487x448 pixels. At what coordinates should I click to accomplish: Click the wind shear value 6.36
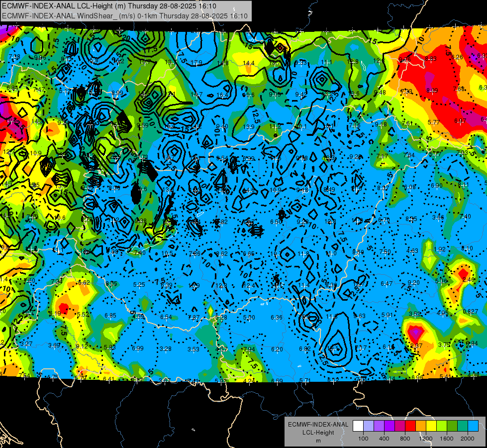(x=277, y=318)
